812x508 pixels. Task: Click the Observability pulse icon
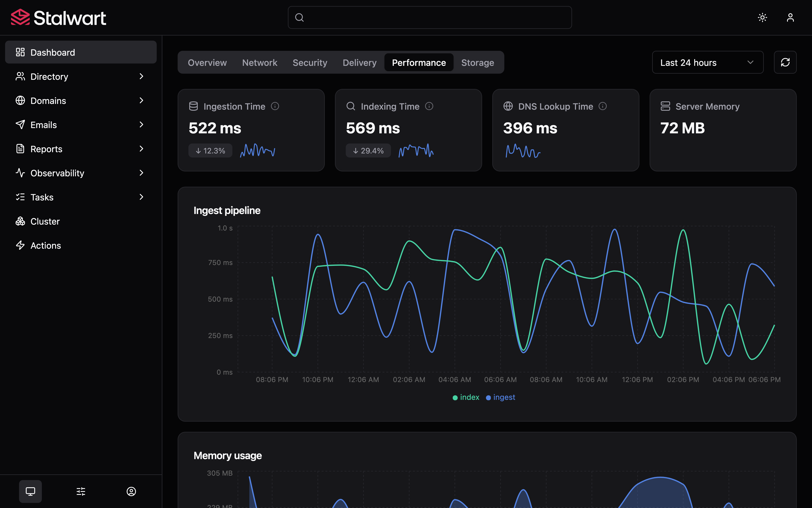click(x=20, y=173)
